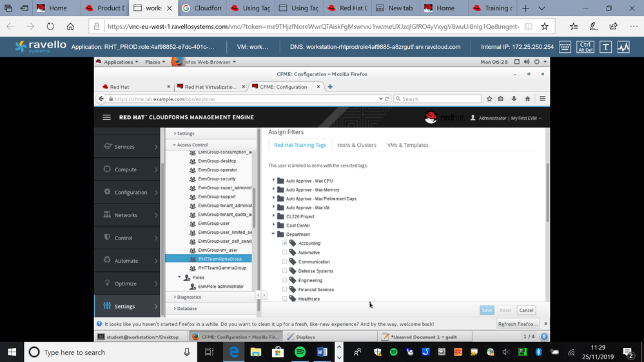
Task: Select PHTTeamGammaGroup in the tree
Action: pos(222,268)
